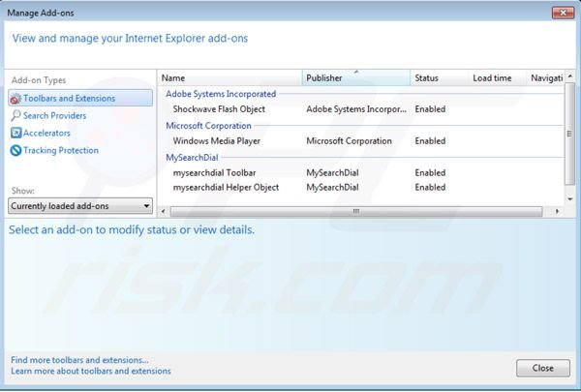Open Find more toolbars and extensions link
Viewport: 581px width, 392px height.
point(79,360)
